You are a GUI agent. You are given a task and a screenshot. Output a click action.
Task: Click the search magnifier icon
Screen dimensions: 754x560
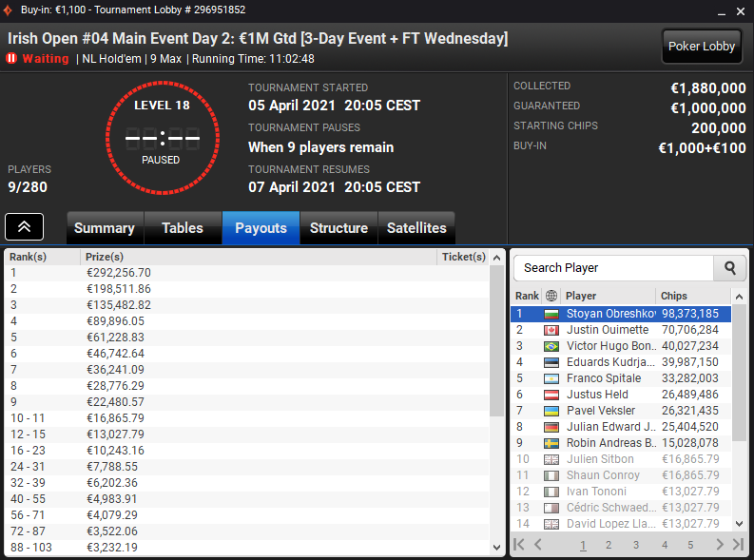(730, 268)
